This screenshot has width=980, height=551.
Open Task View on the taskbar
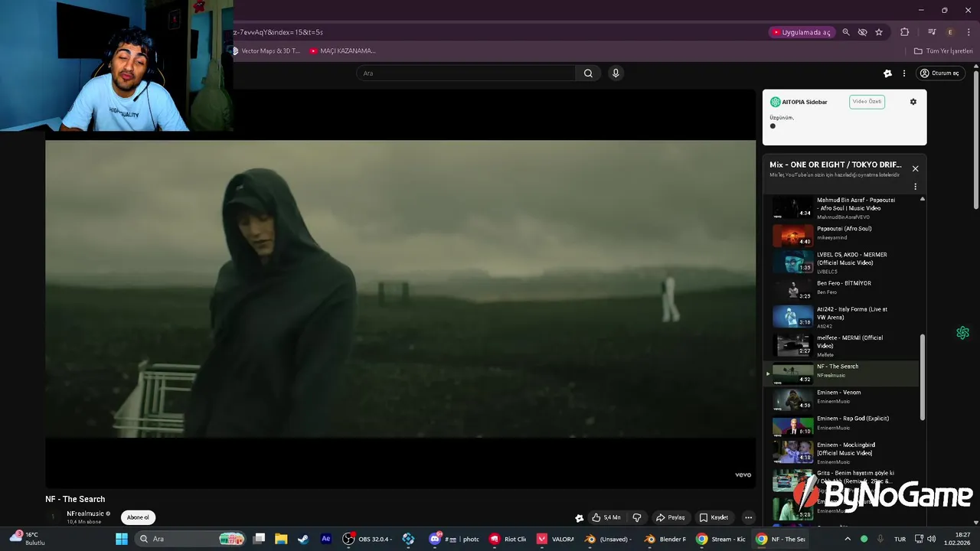(260, 539)
